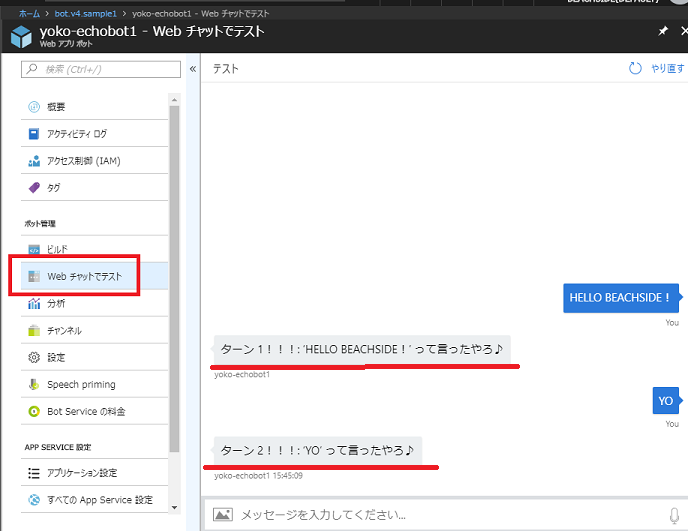Image resolution: width=688 pixels, height=531 pixels.
Task: Click the アクセス制御 (IAM) people icon
Action: coord(34,161)
